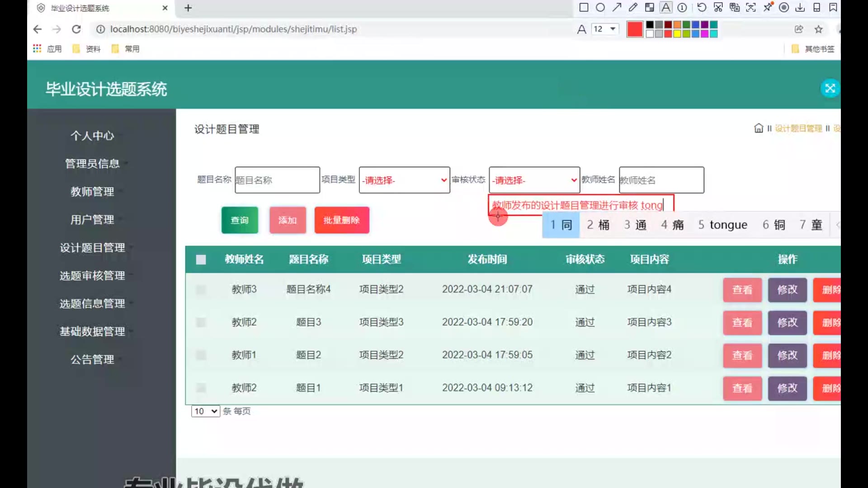Viewport: 868px width, 488px height.
Task: Open the 10 per-page dropdown
Action: 205,411
